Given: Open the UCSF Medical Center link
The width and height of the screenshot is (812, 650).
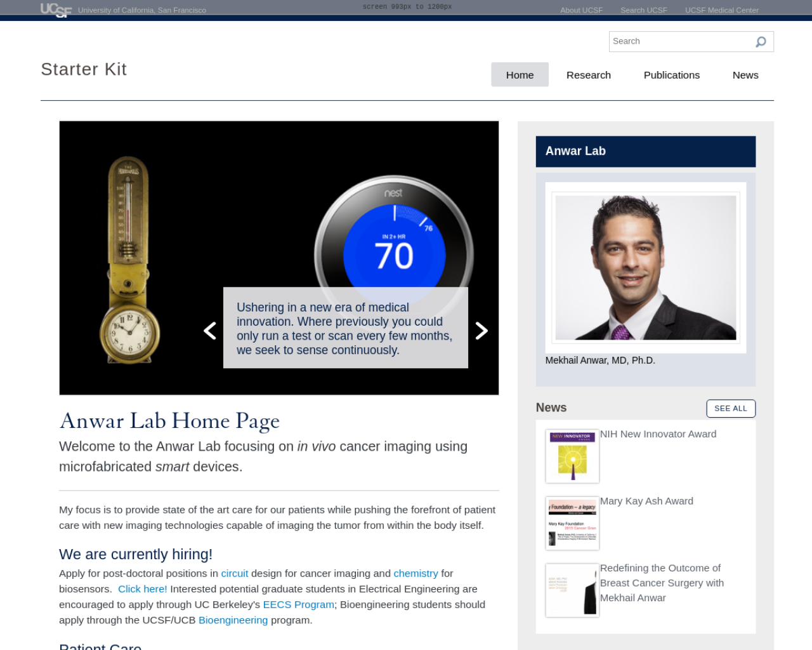Looking at the screenshot, I should [x=722, y=10].
